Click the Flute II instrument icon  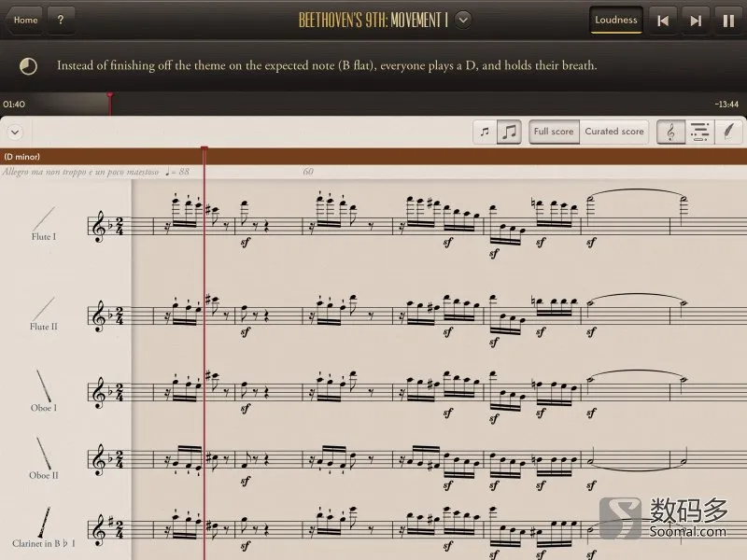tap(44, 309)
